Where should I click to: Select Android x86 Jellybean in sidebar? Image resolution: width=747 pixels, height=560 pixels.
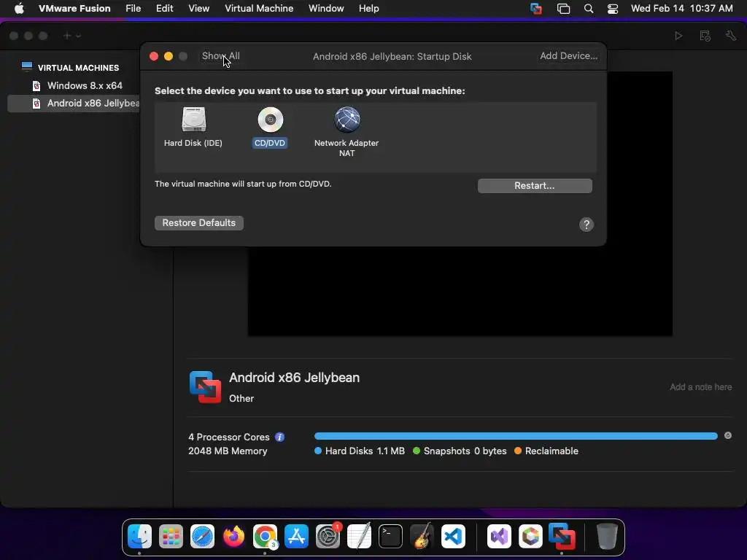(x=74, y=104)
